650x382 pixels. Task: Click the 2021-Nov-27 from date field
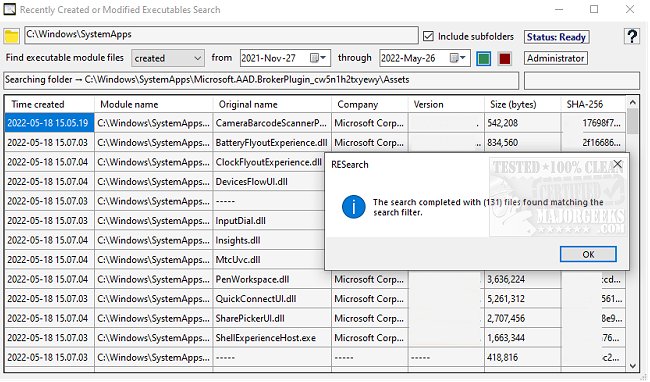(285, 58)
